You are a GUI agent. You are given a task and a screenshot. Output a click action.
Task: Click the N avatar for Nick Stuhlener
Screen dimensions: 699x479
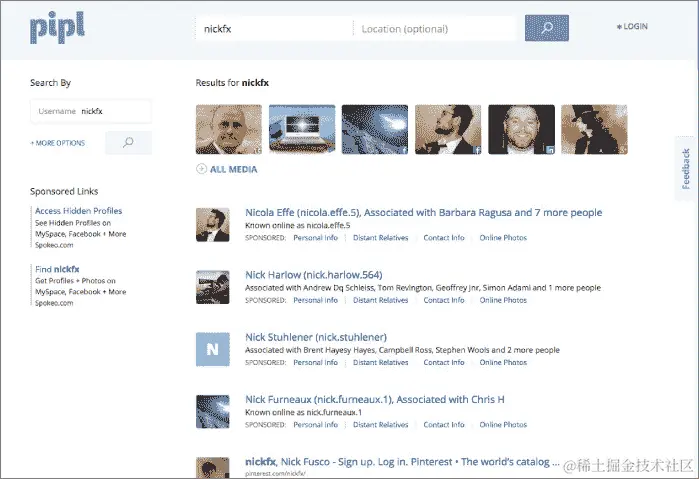213,349
